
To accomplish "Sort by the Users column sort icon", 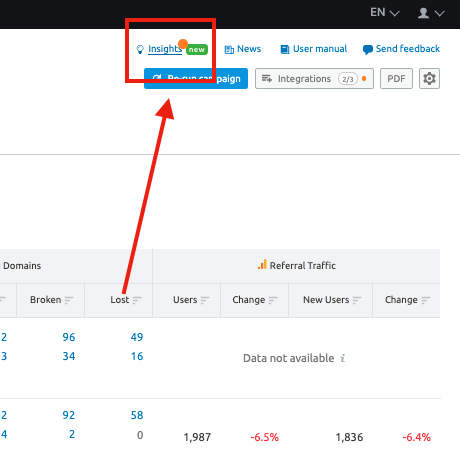I will pyautogui.click(x=205, y=300).
